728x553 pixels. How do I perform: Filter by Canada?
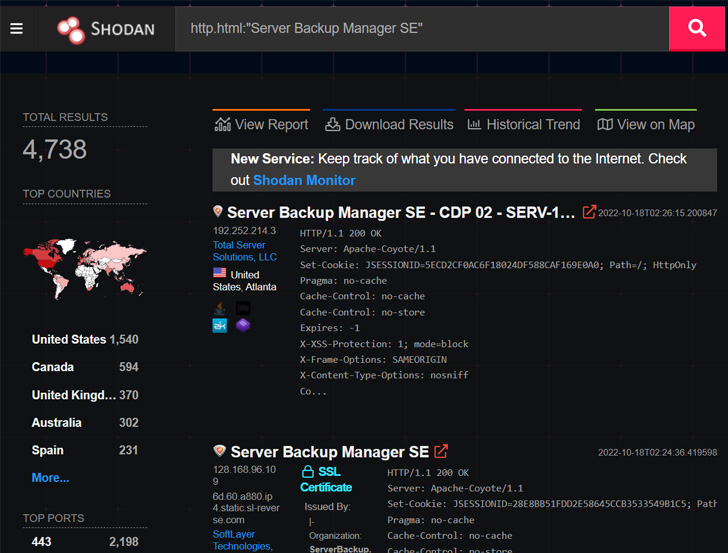(x=85, y=367)
